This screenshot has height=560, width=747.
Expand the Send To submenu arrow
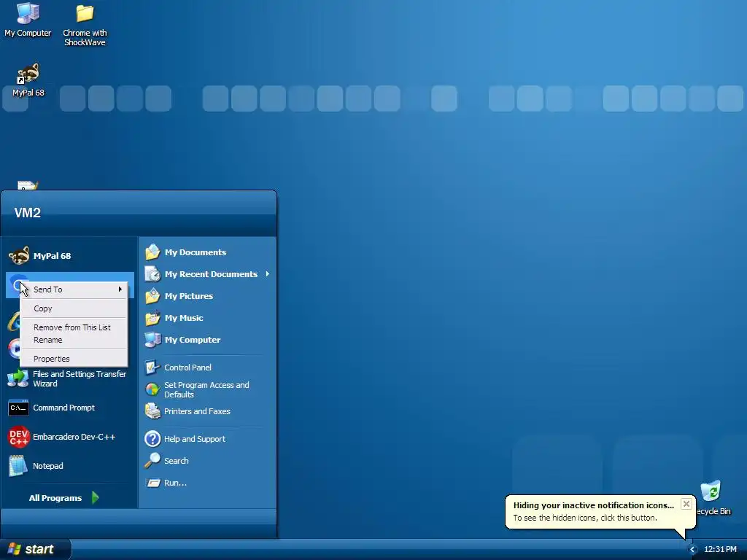(x=120, y=289)
